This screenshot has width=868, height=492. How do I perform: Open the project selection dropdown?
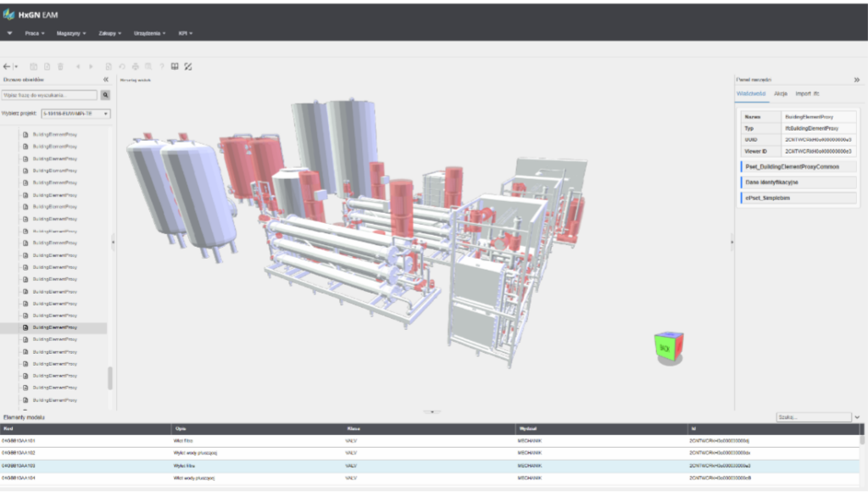(75, 114)
